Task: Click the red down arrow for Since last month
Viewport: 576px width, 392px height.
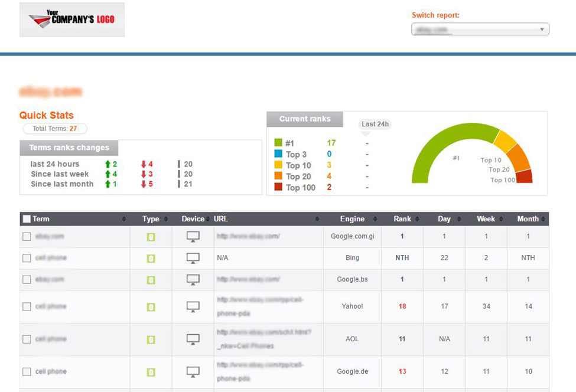Action: 144,184
